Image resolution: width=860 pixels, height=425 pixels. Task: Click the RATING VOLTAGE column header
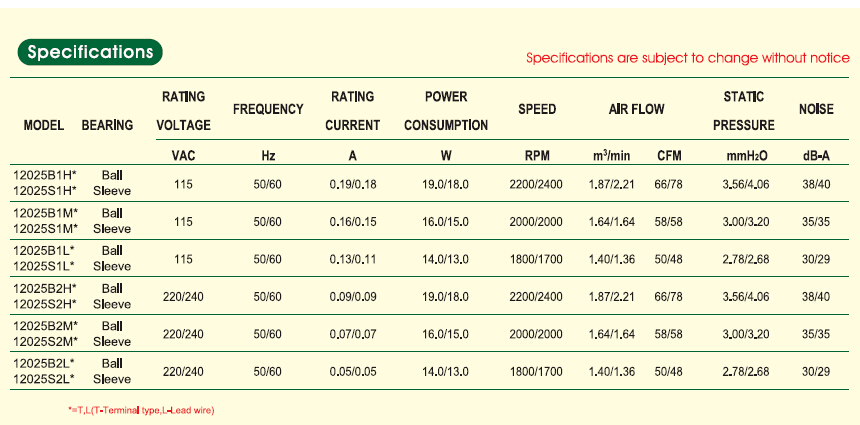point(184,111)
